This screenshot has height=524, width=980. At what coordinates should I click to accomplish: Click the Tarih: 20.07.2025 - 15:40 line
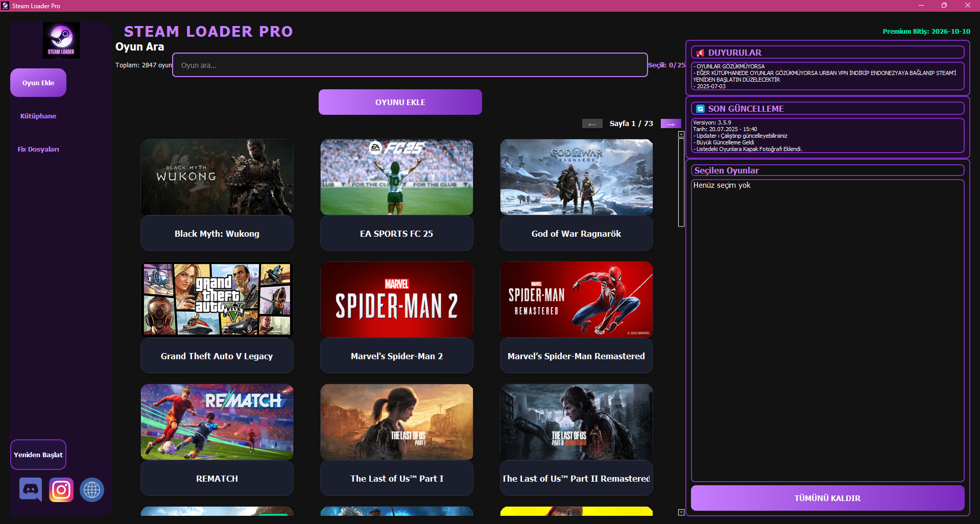725,129
